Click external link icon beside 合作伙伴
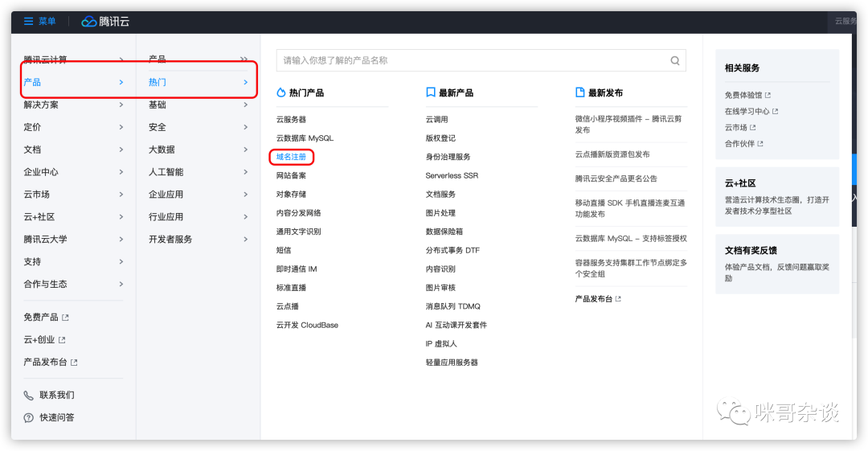The image size is (868, 451). [760, 143]
